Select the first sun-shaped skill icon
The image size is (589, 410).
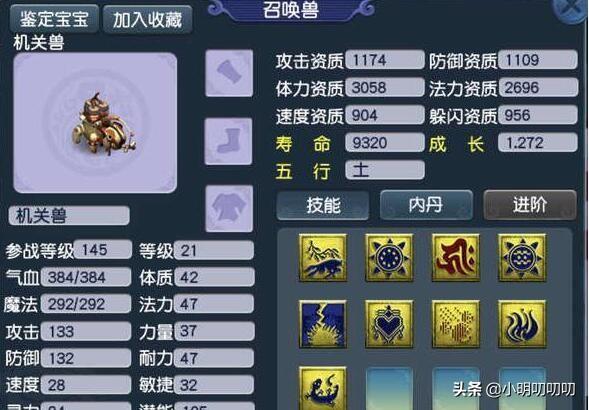click(x=389, y=257)
